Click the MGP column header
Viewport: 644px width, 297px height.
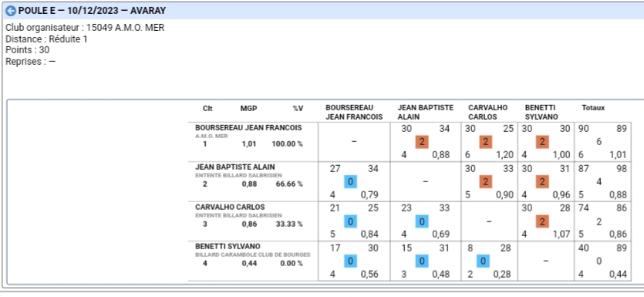point(248,109)
